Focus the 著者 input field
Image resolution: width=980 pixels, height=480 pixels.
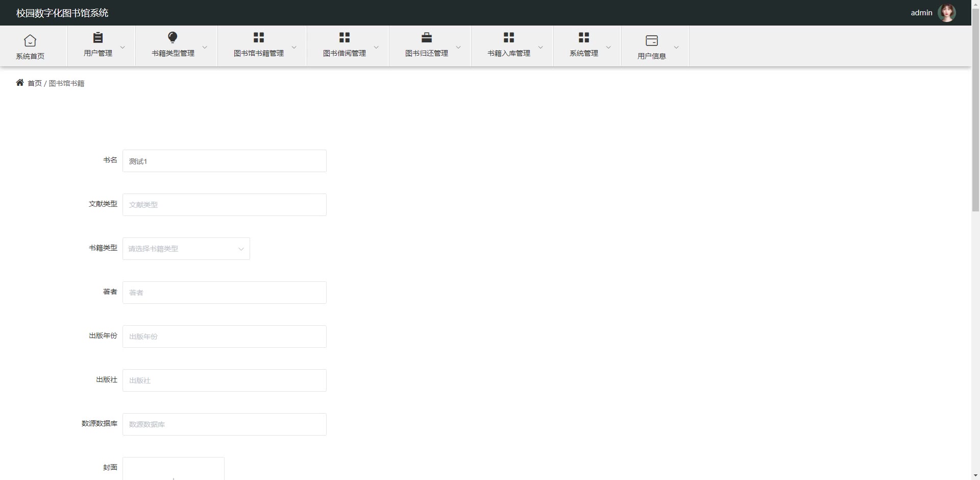tap(225, 293)
